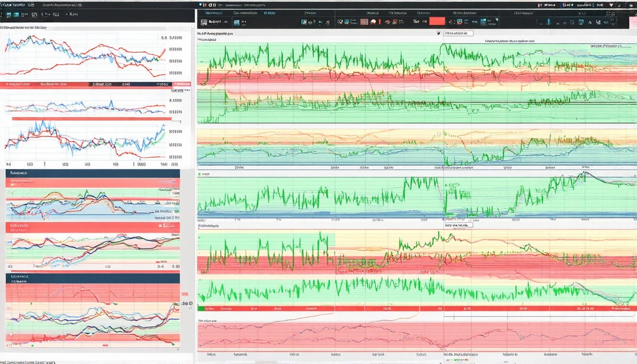The height and width of the screenshot is (364, 637).
Task: Click the thin vertical red bar icon in toolbar
Action: click(380, 22)
